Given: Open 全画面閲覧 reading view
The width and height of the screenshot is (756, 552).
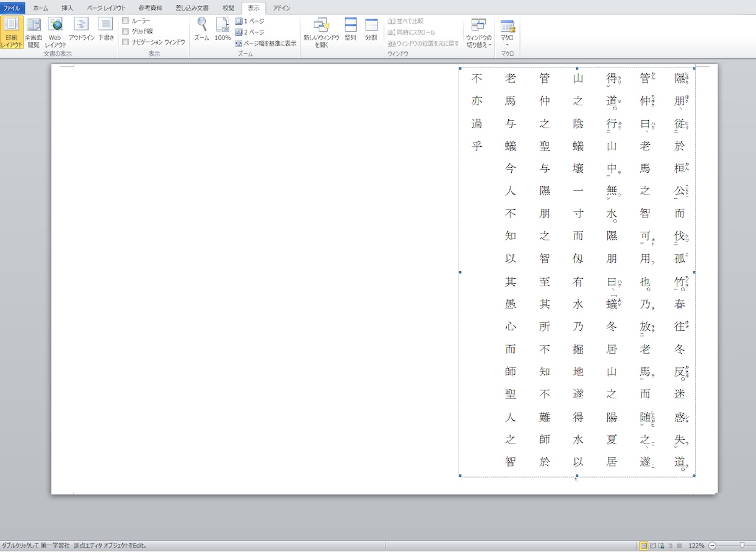Looking at the screenshot, I should [x=33, y=32].
